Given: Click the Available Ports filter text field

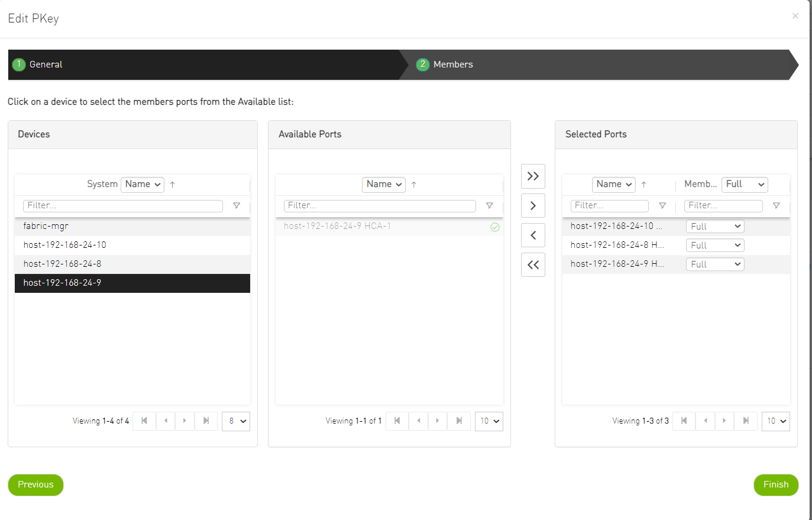Looking at the screenshot, I should click(x=380, y=206).
